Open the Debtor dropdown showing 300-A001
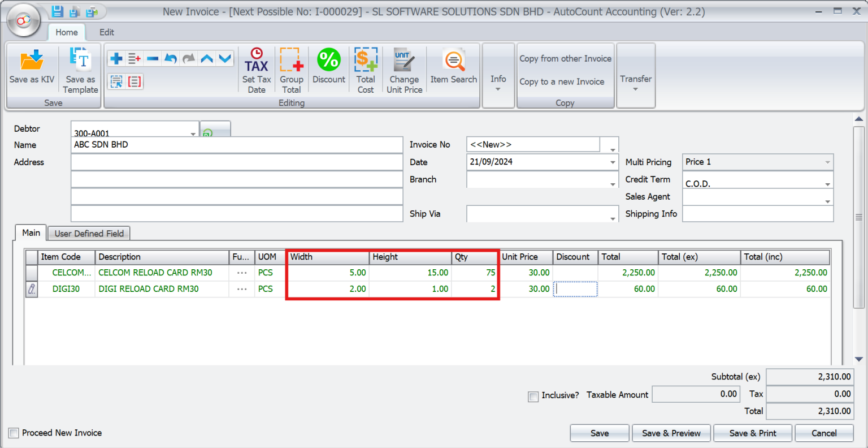Viewport: 868px width, 448px height. pyautogui.click(x=193, y=133)
